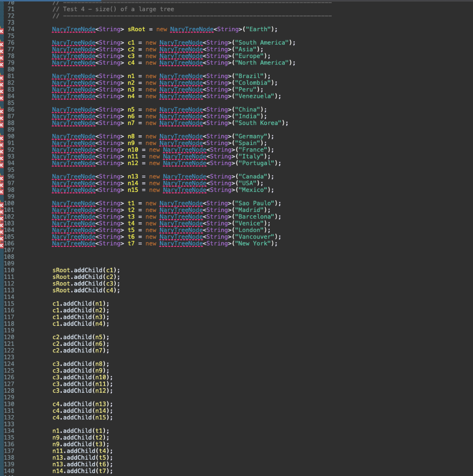This screenshot has height=476, width=473.
Task: Click line number 110 in the gutter
Action: [x=9, y=270]
